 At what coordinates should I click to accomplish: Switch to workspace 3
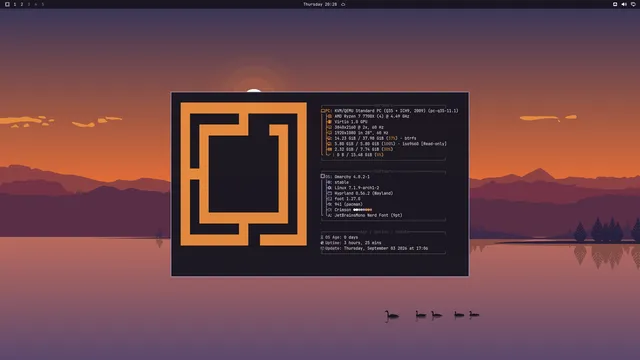pyautogui.click(x=29, y=4)
